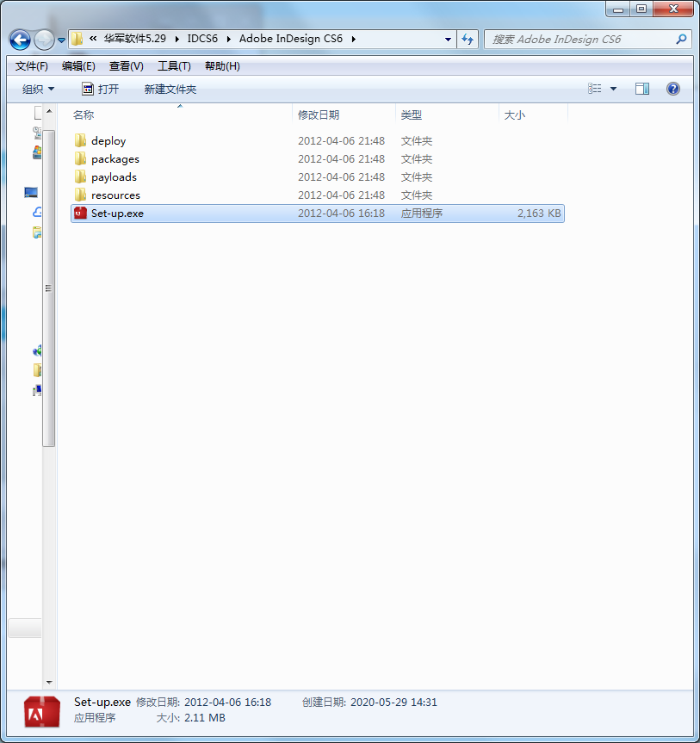Viewport: 700px width, 743px height.
Task: Click the 修改日期 value in the details pane
Action: (227, 702)
